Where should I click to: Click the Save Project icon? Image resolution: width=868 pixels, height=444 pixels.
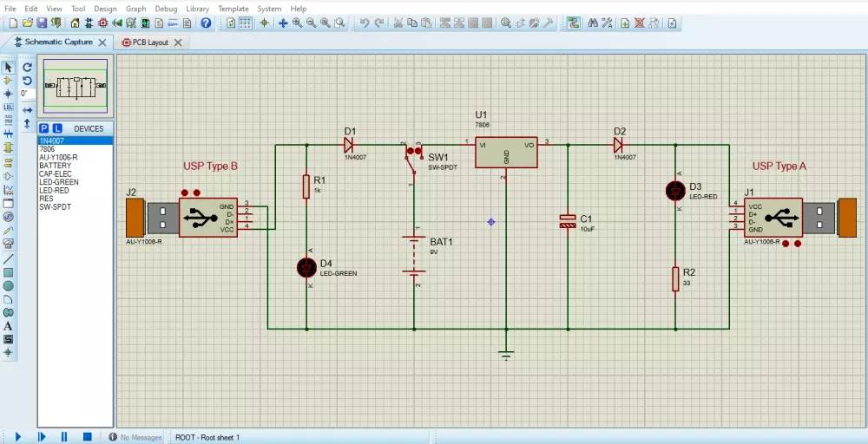pyautogui.click(x=42, y=23)
